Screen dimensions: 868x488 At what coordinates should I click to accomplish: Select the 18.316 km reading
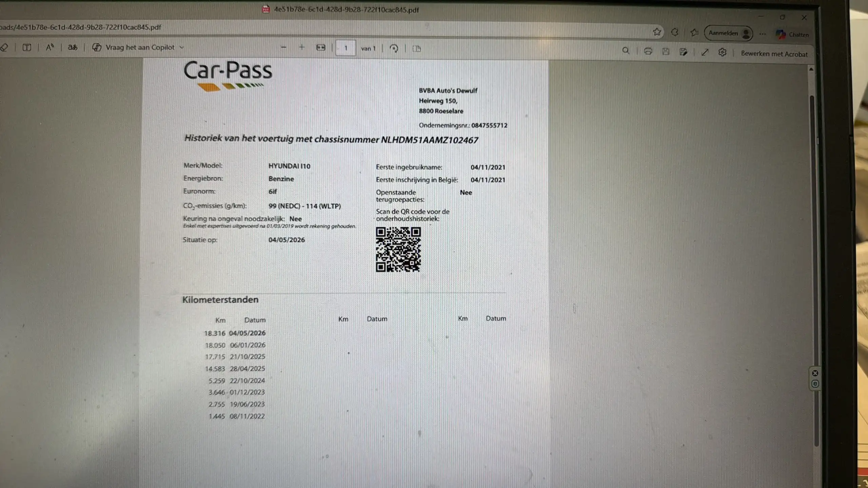214,333
